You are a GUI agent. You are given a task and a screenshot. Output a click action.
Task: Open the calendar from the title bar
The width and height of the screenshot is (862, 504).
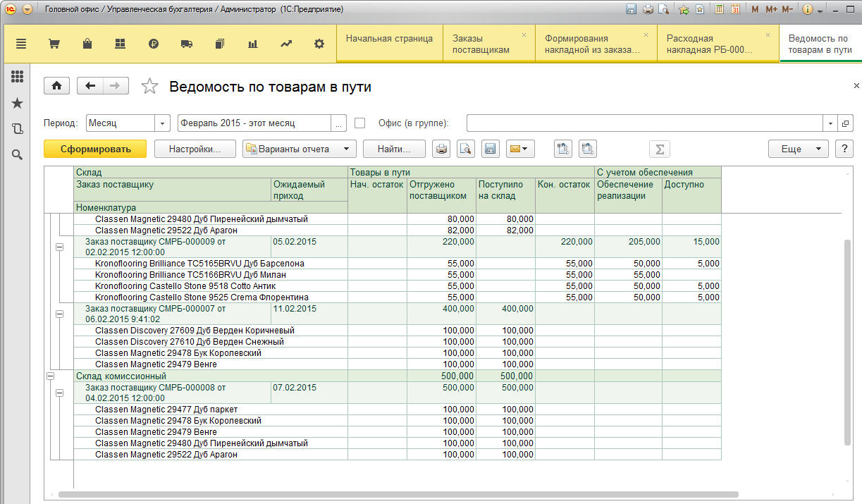coord(736,10)
